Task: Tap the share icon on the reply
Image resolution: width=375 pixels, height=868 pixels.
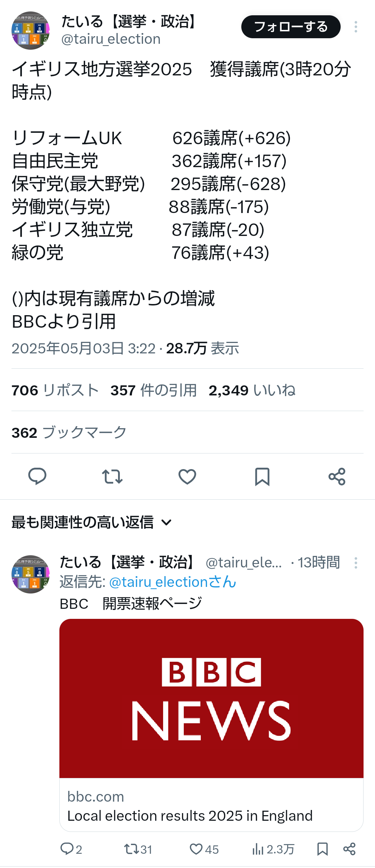Action: [349, 849]
